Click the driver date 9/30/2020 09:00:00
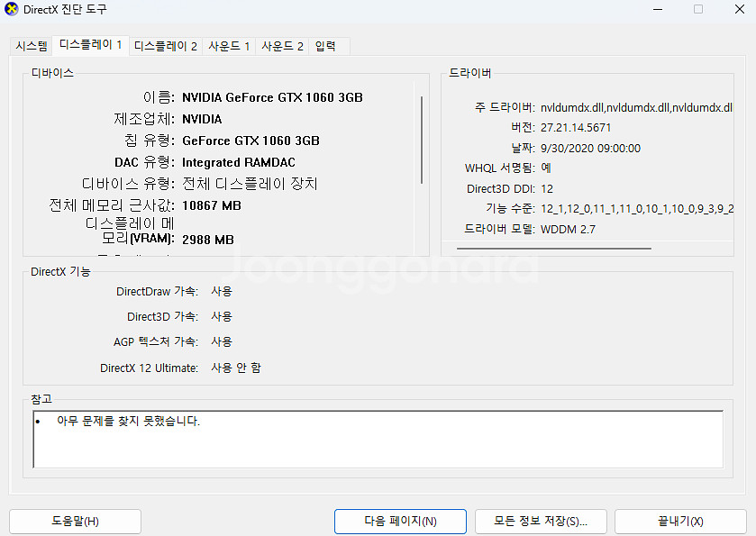Screen dimensions: 756x536 (x=590, y=148)
